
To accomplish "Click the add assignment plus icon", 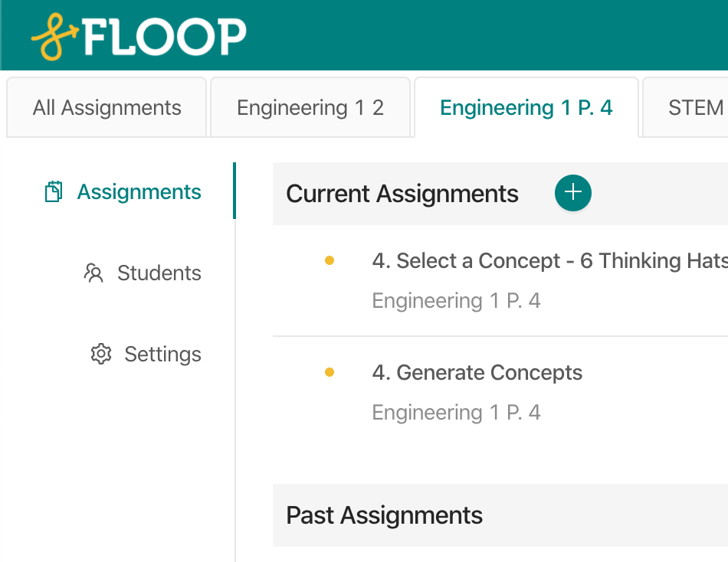I will click(573, 193).
